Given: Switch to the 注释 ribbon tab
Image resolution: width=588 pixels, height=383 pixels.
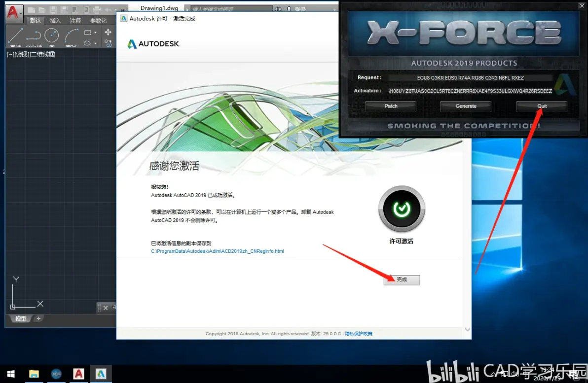Looking at the screenshot, I should click(75, 21).
